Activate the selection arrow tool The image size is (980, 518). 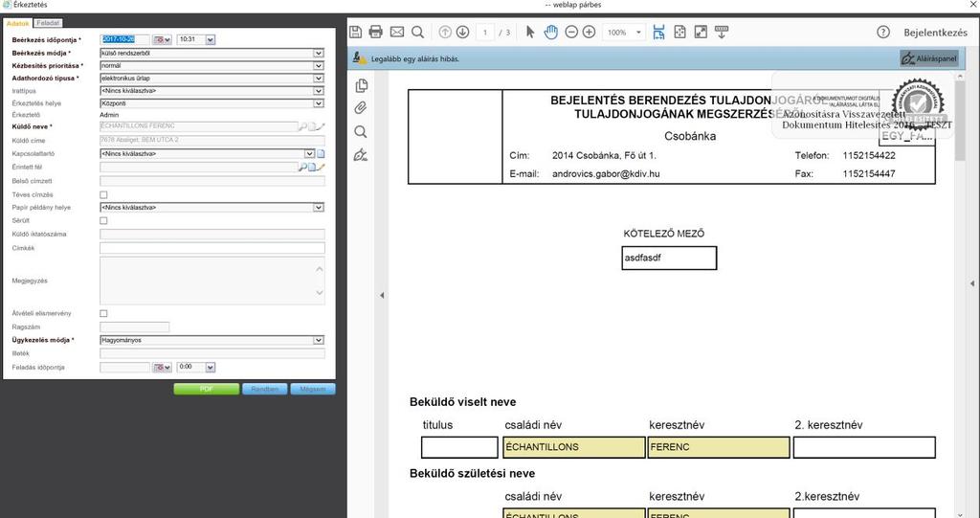tap(530, 32)
